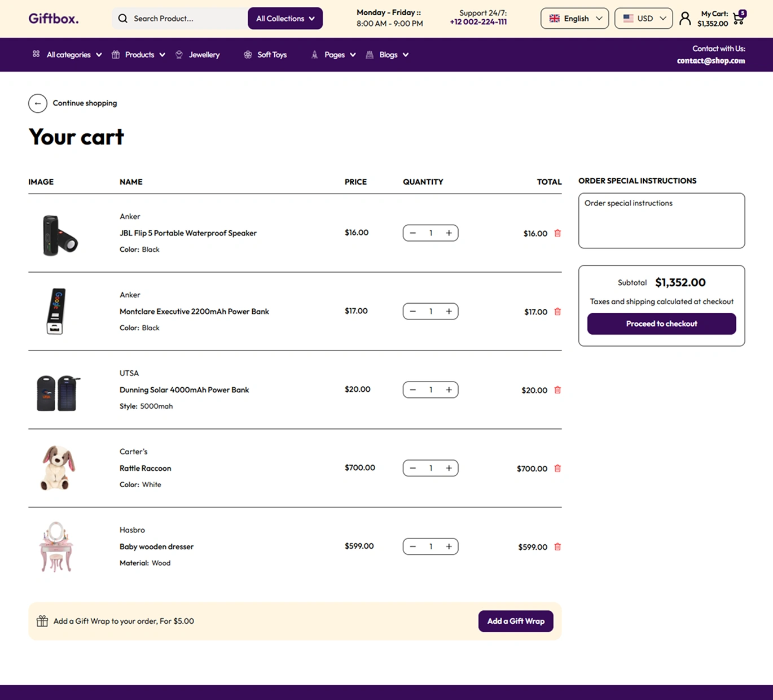This screenshot has height=700, width=773.
Task: Click the Carter's brand label
Action: 133,452
